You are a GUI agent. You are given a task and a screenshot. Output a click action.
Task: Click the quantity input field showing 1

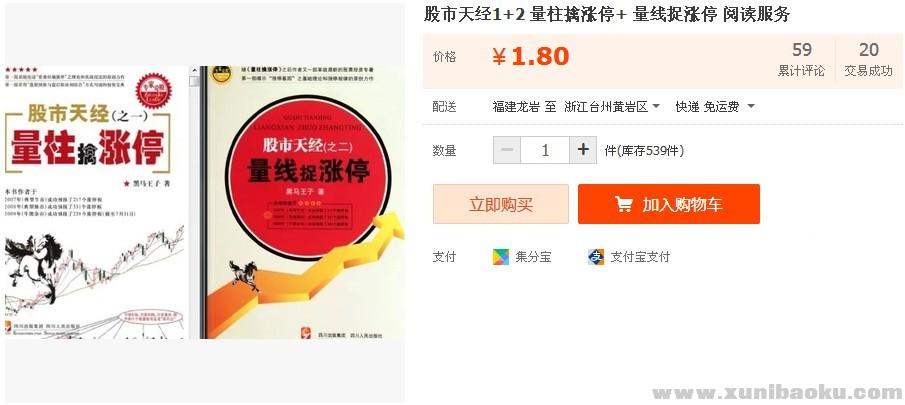click(x=545, y=150)
